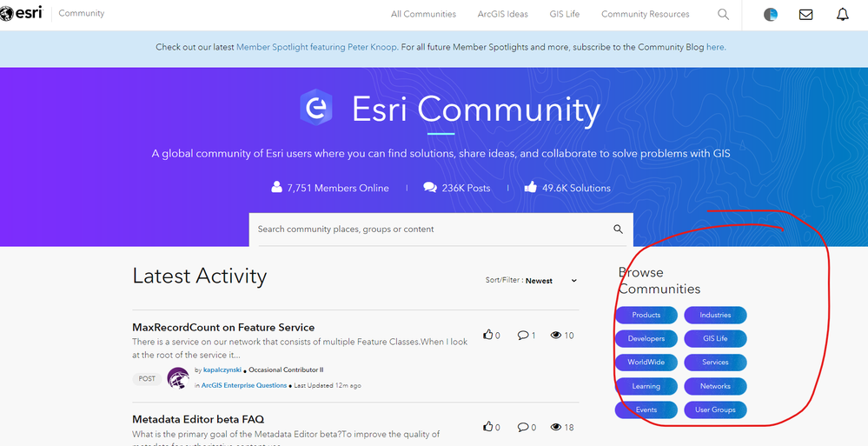Browse the Networks communities button
Viewport: 868px width, 446px height.
click(715, 386)
